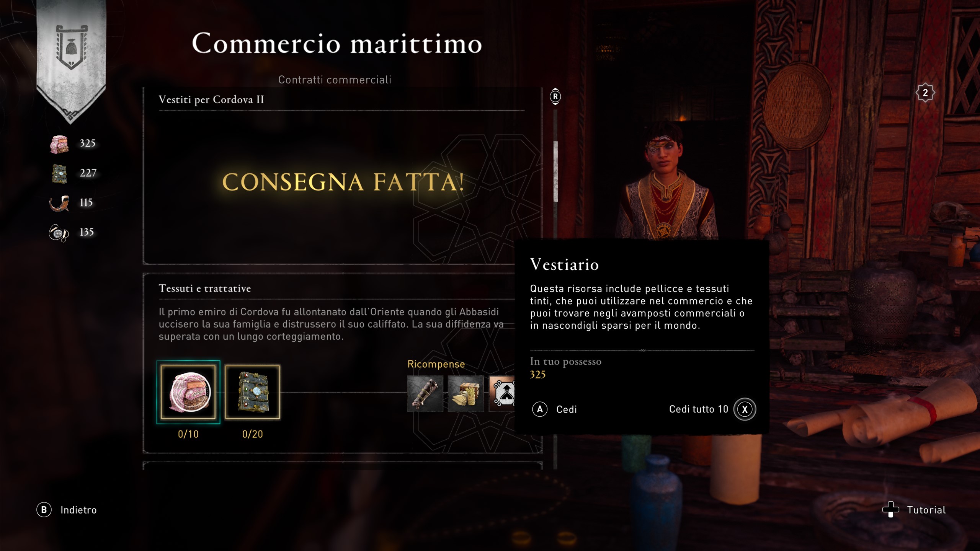Click the Cedi A button
This screenshot has width=980, height=551.
pos(555,409)
